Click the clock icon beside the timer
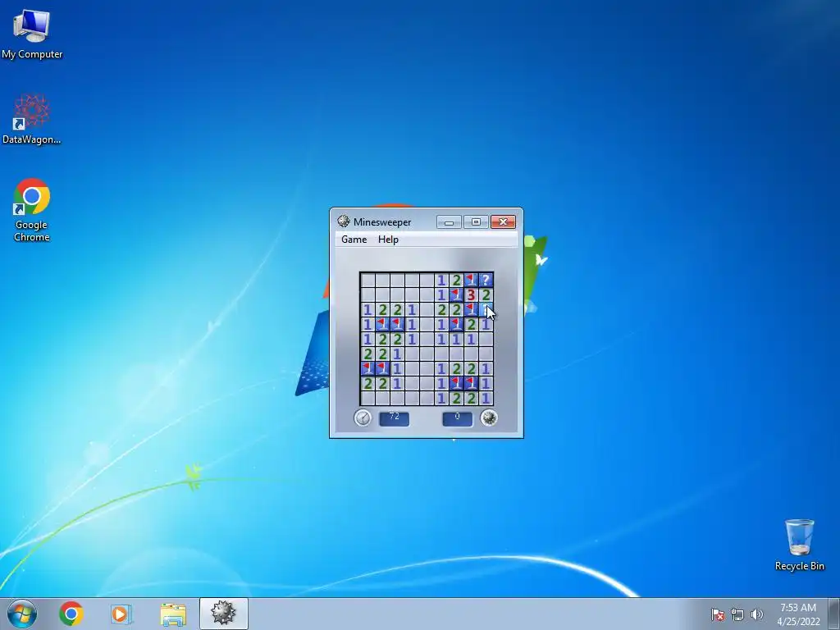Screen dimensions: 840x630 363,418
